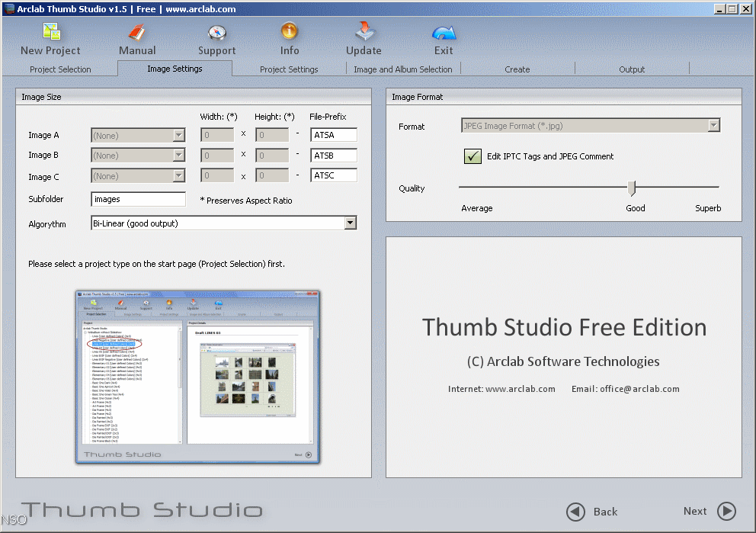Click the Manual label
This screenshot has height=533, width=756.
pyautogui.click(x=137, y=50)
